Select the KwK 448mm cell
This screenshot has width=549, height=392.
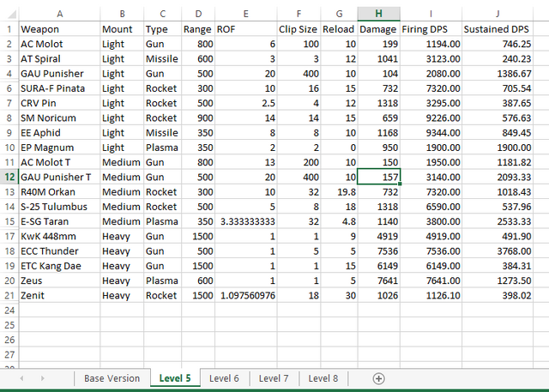(x=59, y=235)
